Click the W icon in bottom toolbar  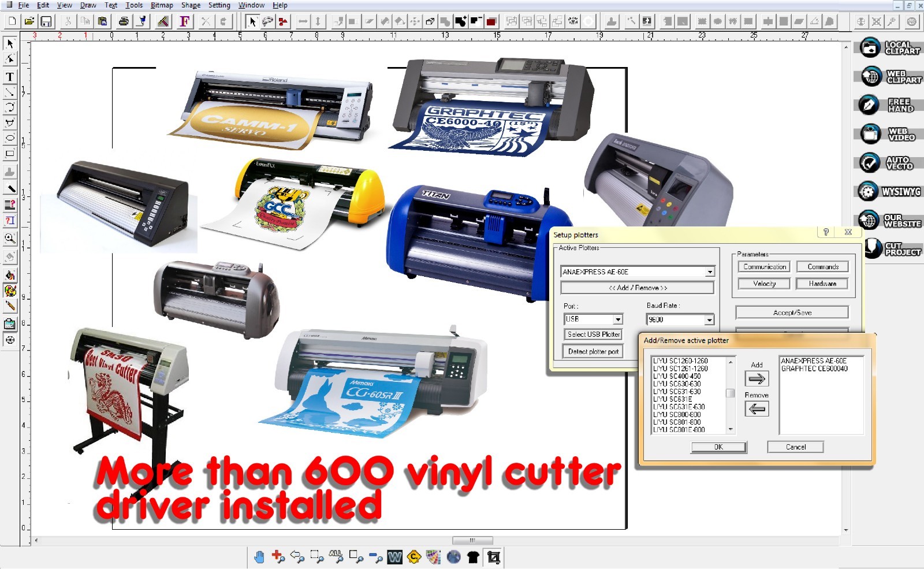coord(395,557)
